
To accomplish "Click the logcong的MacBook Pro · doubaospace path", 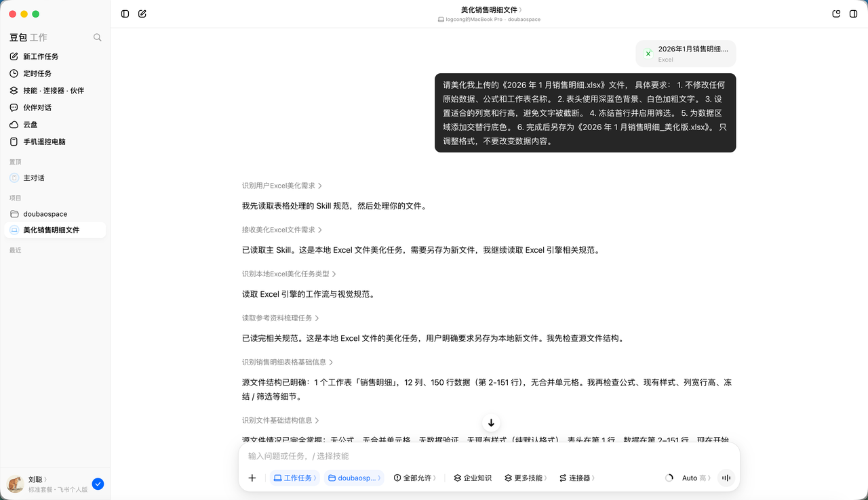I will (x=489, y=20).
